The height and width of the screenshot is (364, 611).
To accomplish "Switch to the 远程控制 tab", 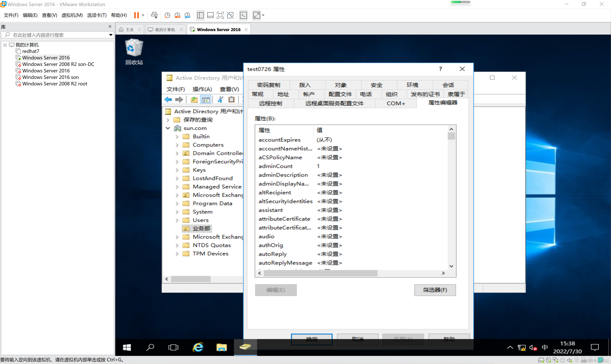I will (270, 103).
